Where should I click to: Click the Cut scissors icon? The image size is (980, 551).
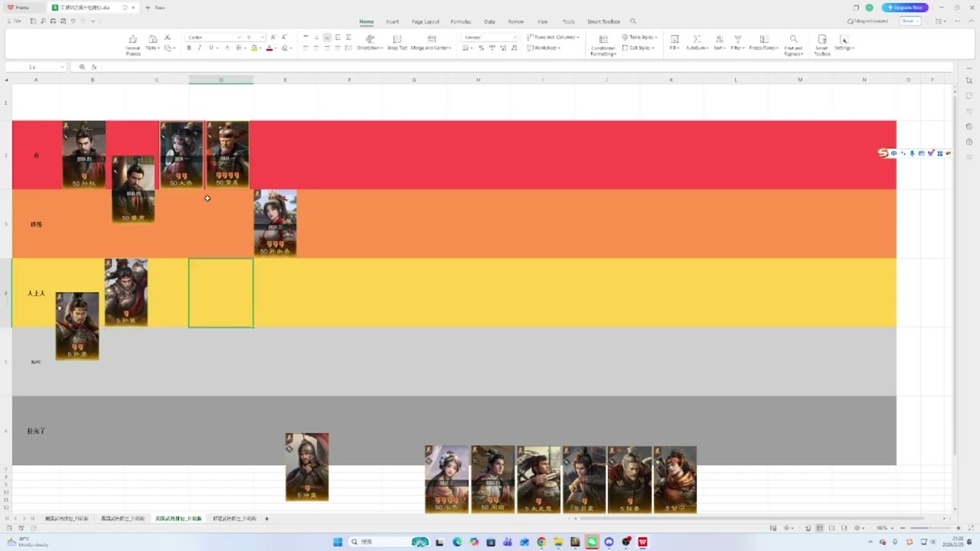click(168, 37)
